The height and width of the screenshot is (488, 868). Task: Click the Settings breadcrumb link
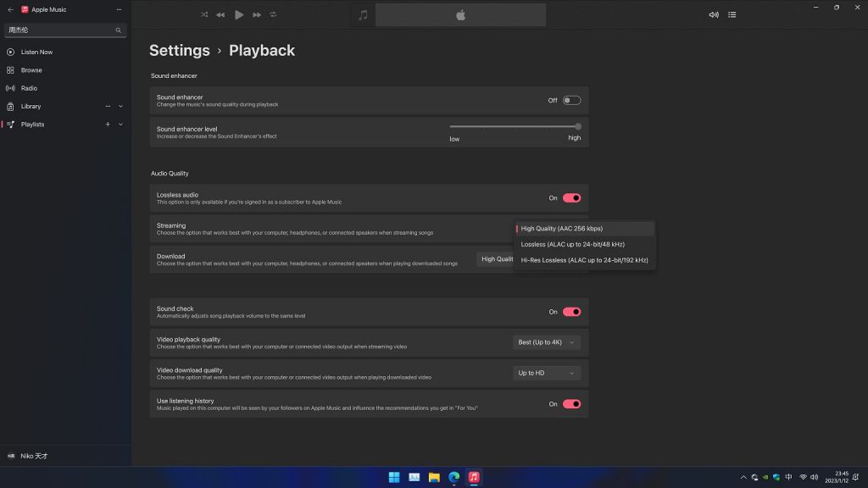coord(179,51)
